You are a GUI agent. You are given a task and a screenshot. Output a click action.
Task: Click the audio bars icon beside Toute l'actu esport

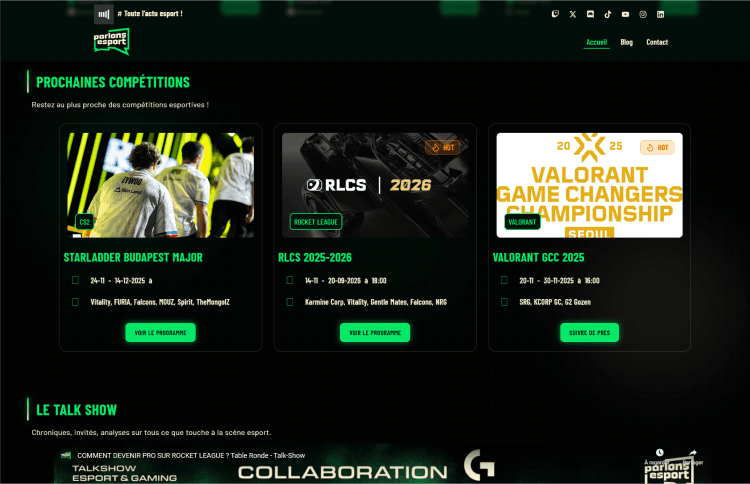click(103, 14)
